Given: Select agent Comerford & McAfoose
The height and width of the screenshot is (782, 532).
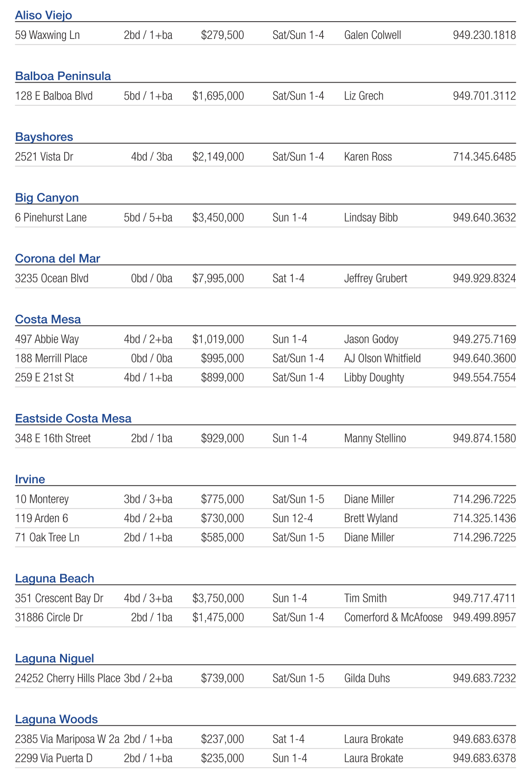Looking at the screenshot, I should coord(393,618).
